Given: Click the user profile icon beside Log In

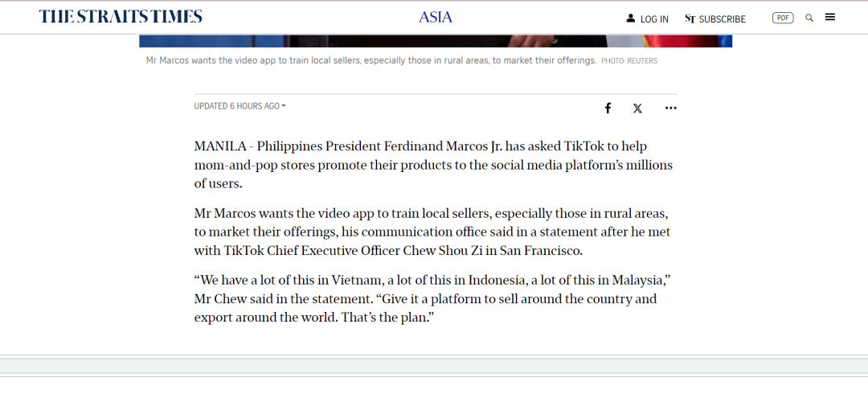Looking at the screenshot, I should click(631, 18).
